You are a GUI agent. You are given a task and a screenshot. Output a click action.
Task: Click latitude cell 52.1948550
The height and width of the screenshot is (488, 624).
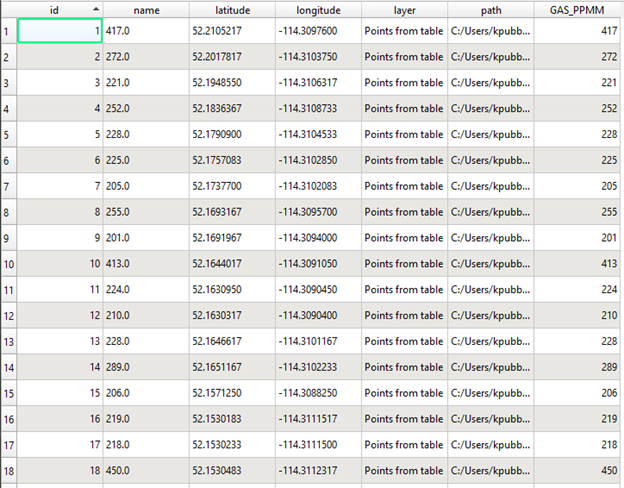tap(232, 82)
